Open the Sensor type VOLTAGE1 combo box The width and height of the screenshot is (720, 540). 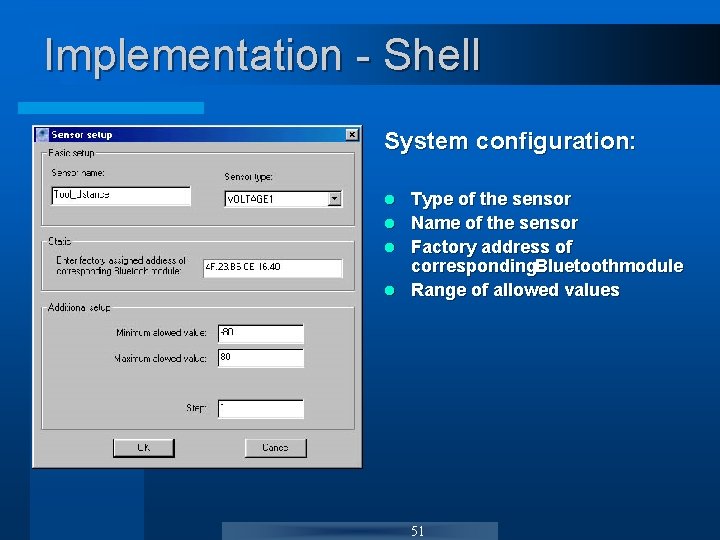(283, 199)
